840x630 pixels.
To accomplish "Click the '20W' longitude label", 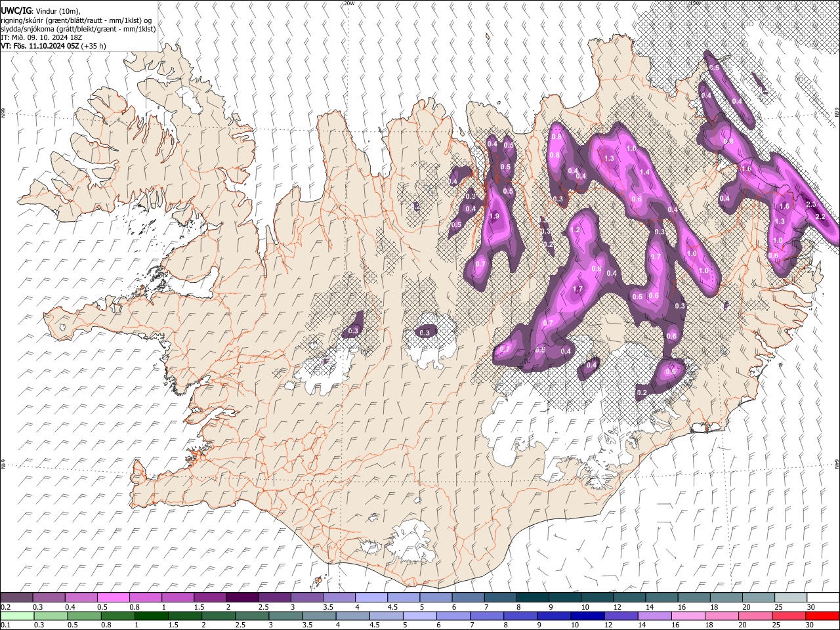I will tap(349, 3).
